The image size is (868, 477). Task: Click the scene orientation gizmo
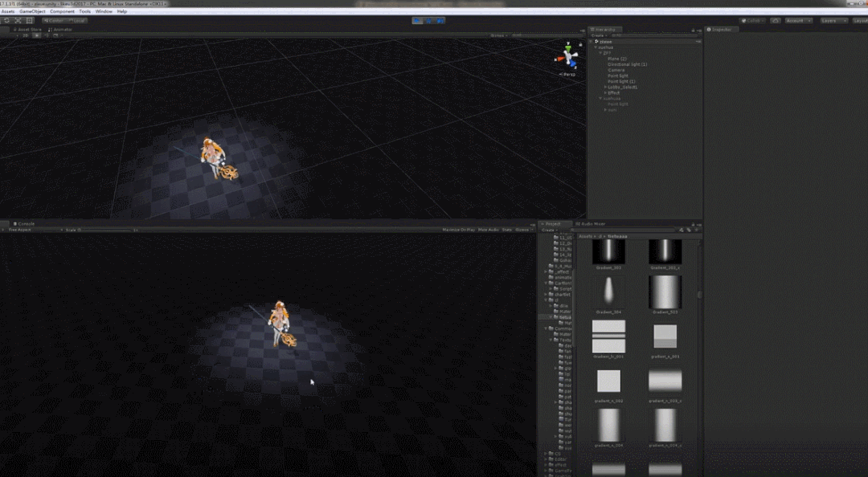[x=570, y=57]
